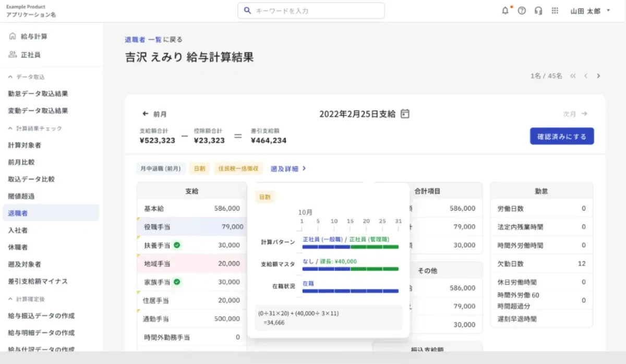The image size is (626, 364).
Task: Open the help question mark icon
Action: [522, 11]
